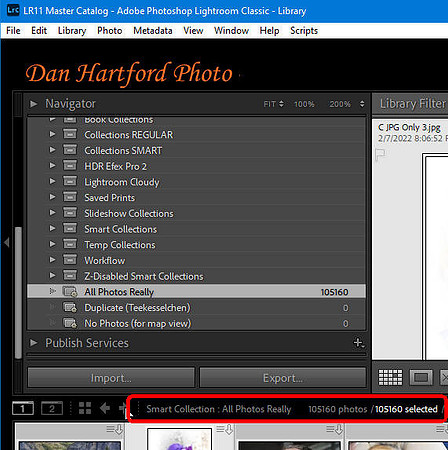Expand the Temp Collections set
Image resolution: width=448 pixels, height=450 pixels.
coord(52,244)
